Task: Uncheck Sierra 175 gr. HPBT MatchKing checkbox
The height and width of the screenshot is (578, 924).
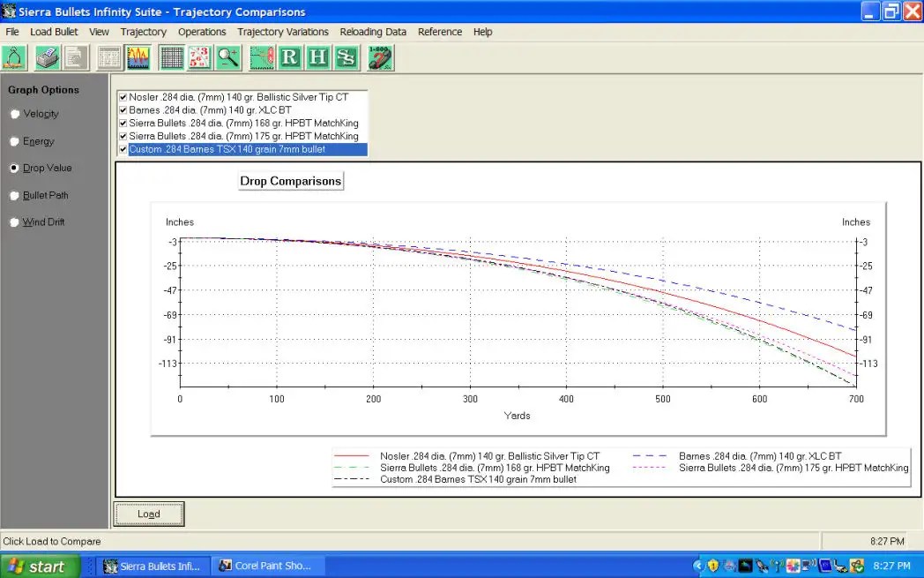Action: (123, 136)
